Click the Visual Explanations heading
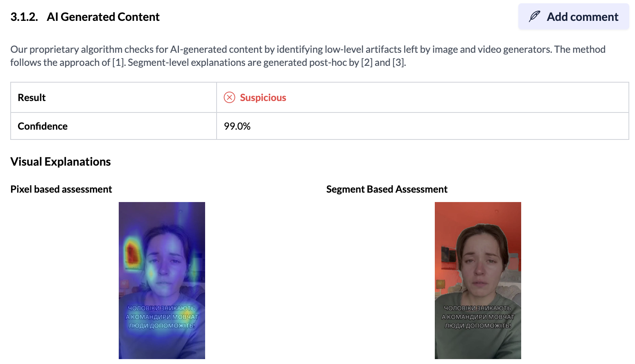 [61, 162]
